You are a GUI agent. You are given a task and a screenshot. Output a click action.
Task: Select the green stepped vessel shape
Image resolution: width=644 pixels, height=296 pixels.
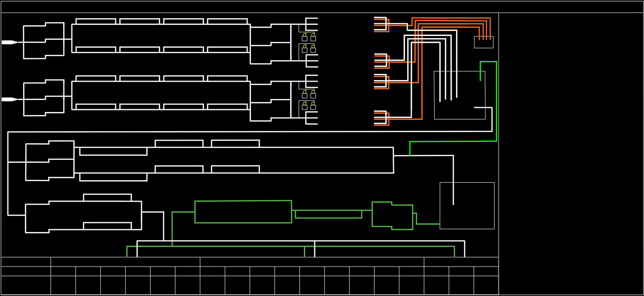coord(392,215)
